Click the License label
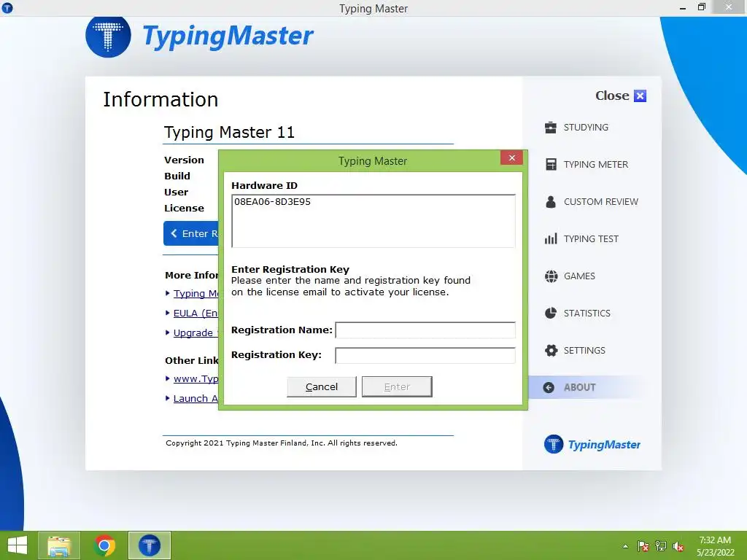 (184, 209)
